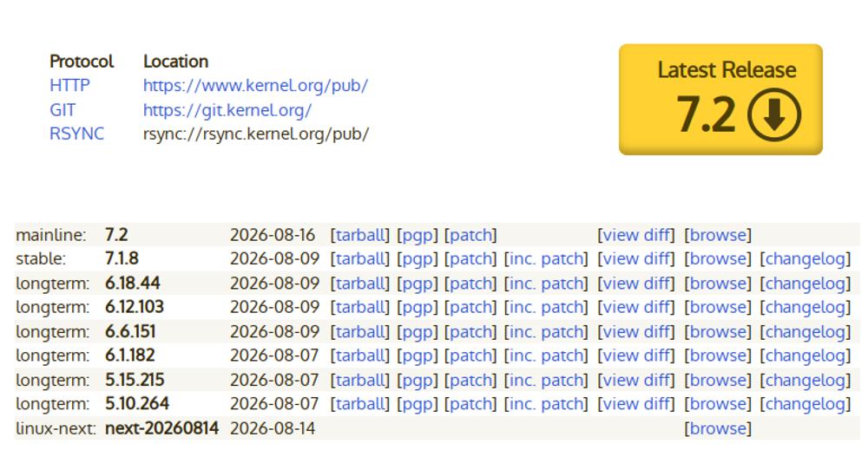Open patch for mainline 7.2
868x450 pixels.
[470, 235]
